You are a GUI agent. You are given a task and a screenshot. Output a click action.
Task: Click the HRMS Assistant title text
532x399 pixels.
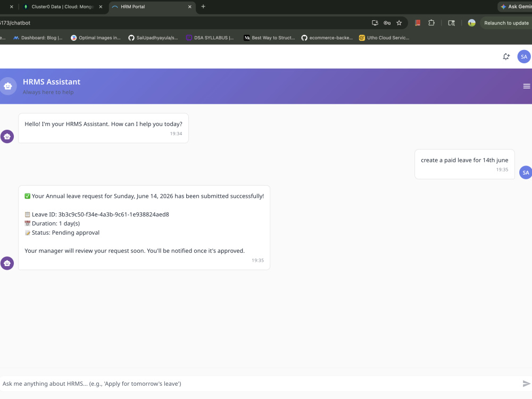click(52, 82)
